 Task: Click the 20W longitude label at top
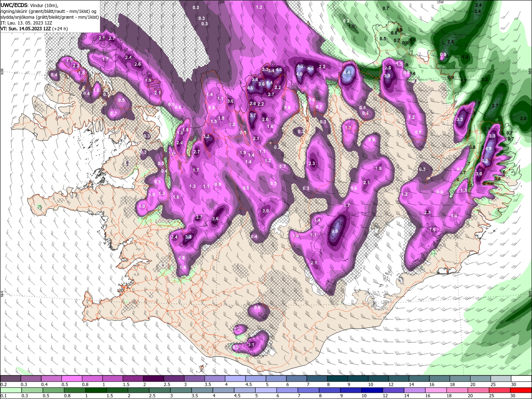click(x=222, y=2)
